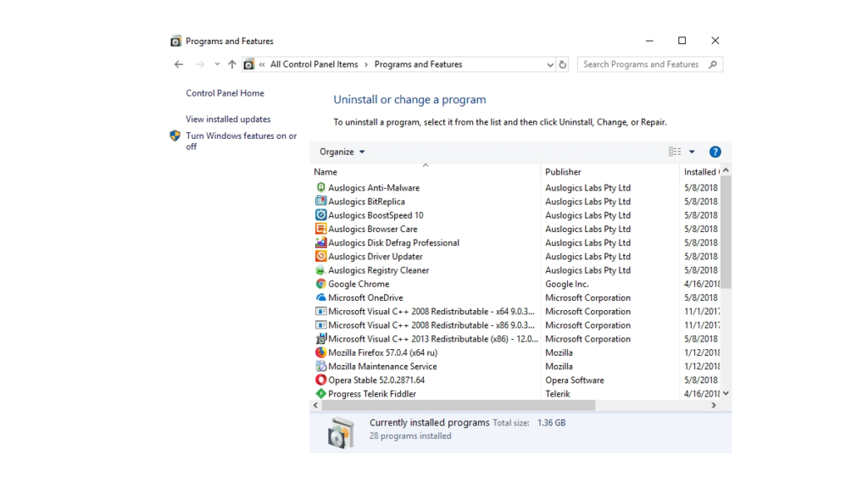This screenshot has width=868, height=488.
Task: Open the view options dropdown arrow
Action: click(692, 152)
